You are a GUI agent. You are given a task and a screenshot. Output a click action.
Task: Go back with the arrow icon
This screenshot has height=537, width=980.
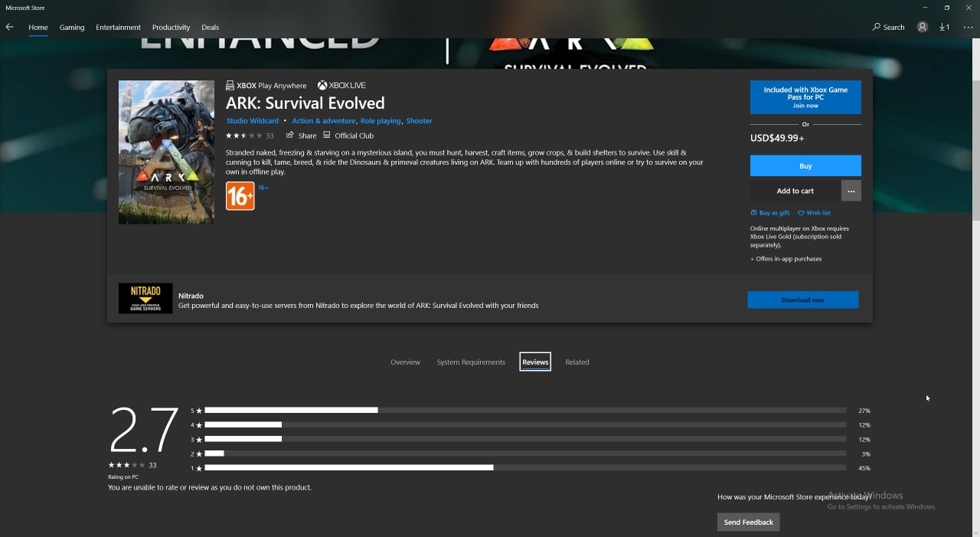click(x=9, y=27)
